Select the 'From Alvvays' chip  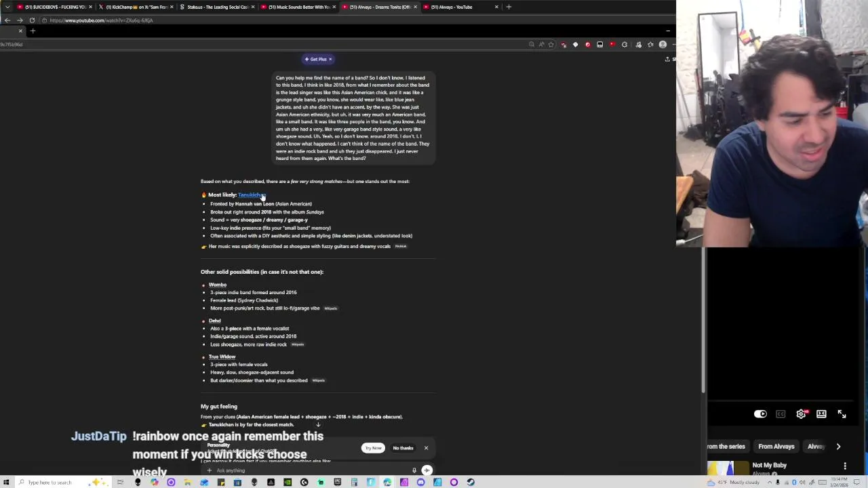(x=776, y=447)
